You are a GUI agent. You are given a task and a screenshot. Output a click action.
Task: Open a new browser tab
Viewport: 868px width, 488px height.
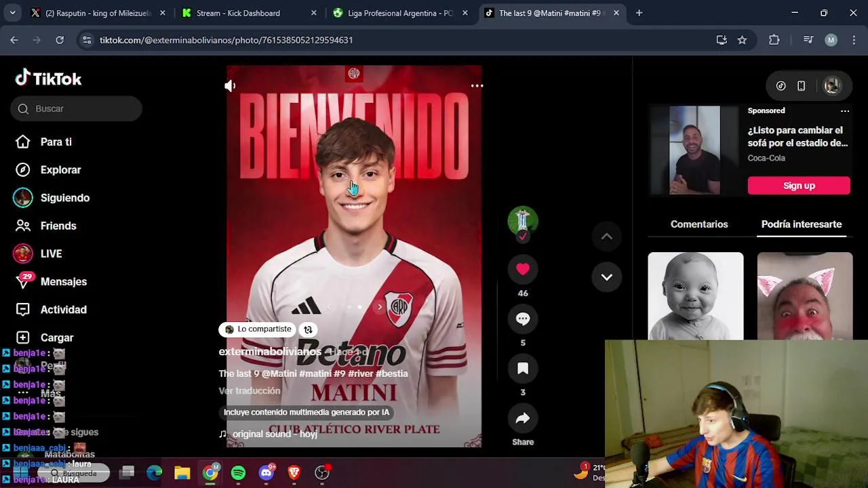(x=639, y=13)
